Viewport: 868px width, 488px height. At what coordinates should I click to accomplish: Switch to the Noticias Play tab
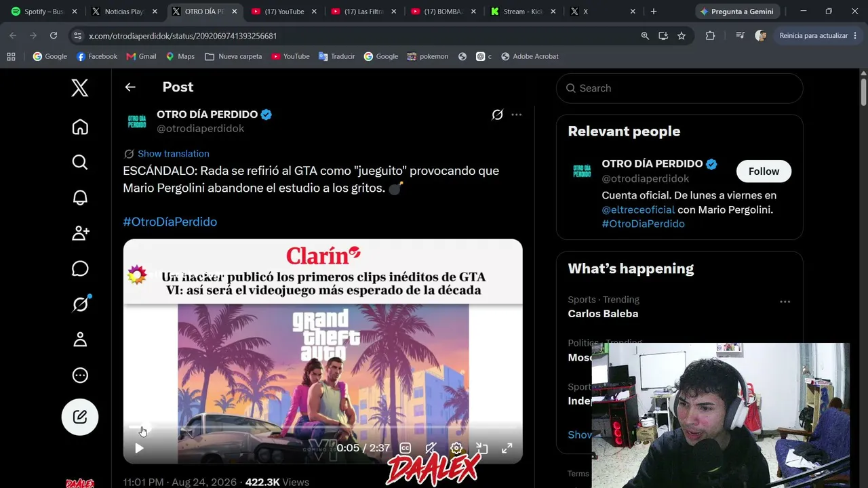click(x=123, y=12)
